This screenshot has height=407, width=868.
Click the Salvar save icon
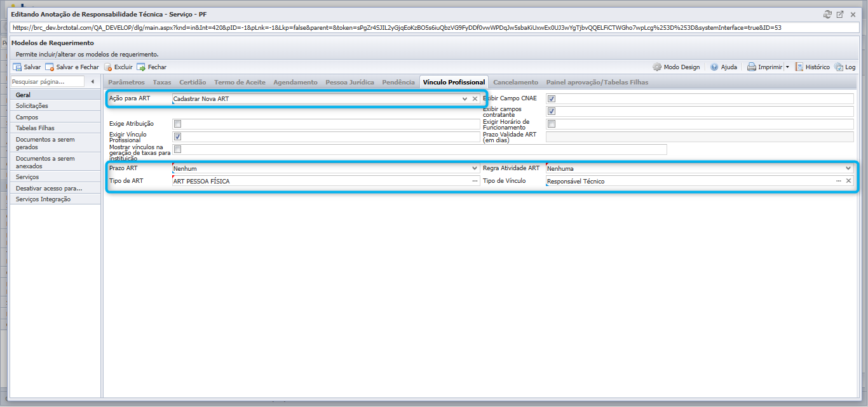(x=17, y=67)
